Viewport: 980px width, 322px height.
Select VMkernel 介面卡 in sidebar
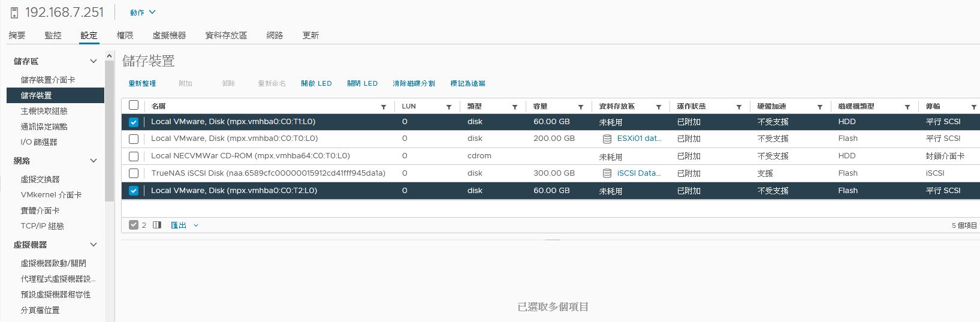[51, 195]
